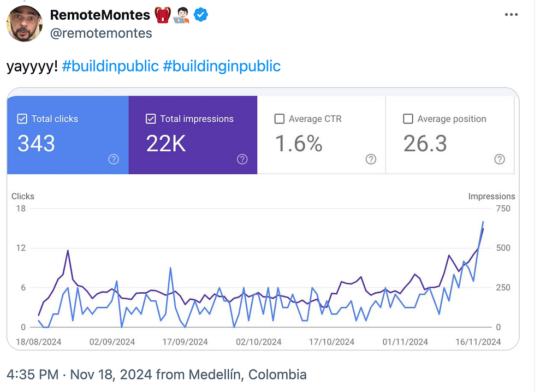
Task: Click the Average CTR help icon
Action: pyautogui.click(x=371, y=159)
